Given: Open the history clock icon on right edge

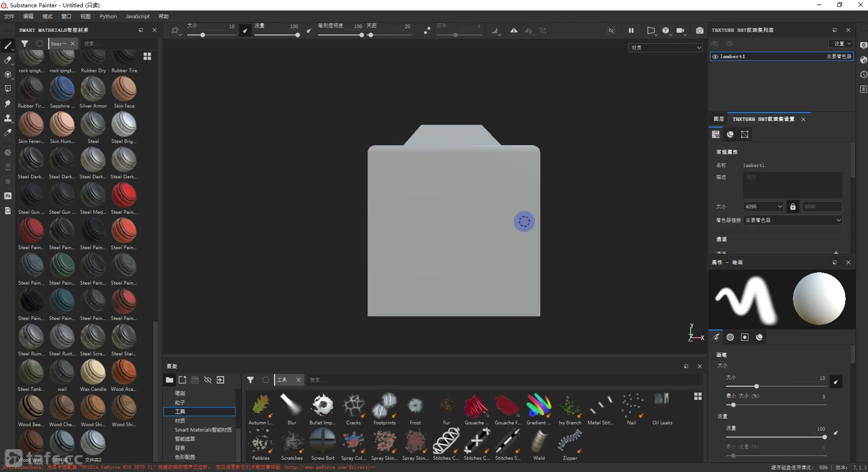Looking at the screenshot, I should [863, 75].
